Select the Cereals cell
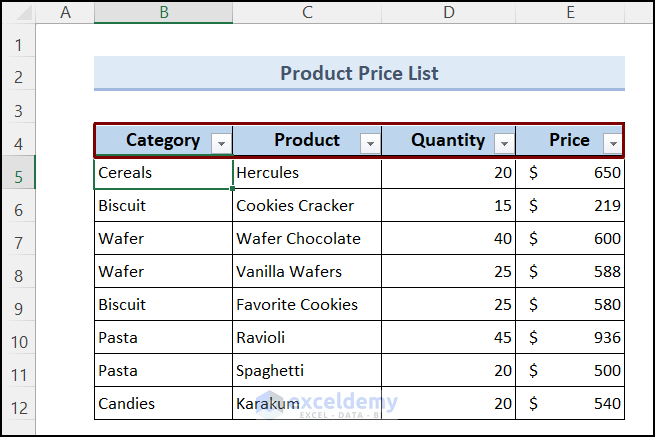This screenshot has width=655, height=437. pos(163,173)
